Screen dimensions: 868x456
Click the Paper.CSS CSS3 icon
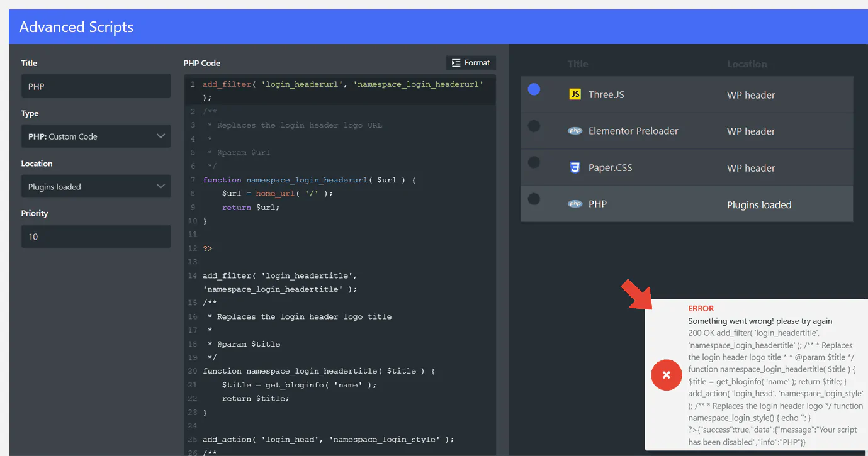(574, 167)
